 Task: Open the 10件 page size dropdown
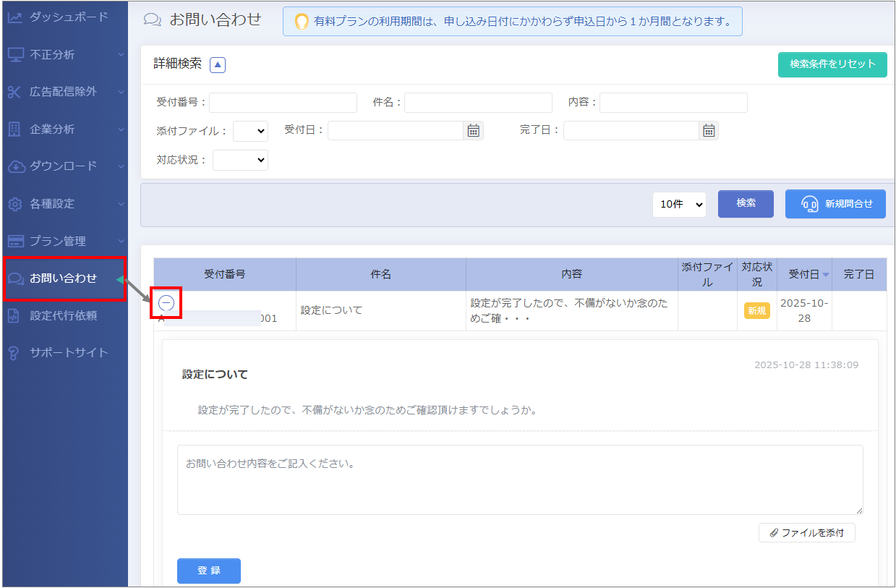tap(679, 205)
